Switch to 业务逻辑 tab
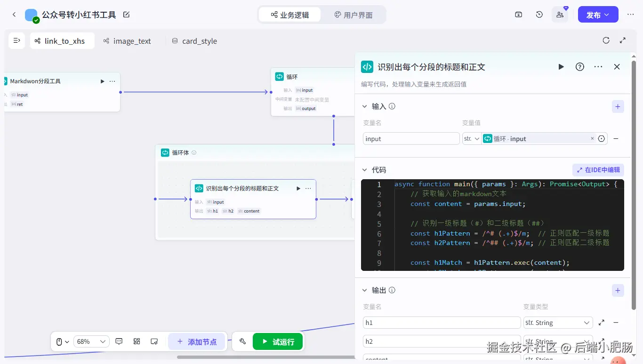Screen dimensions: 643x364 tap(290, 15)
